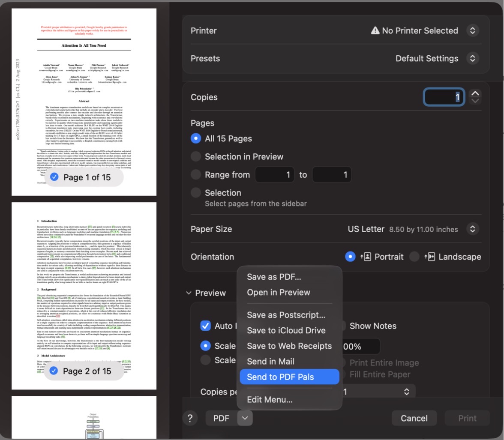Select the page 3 thumbnail with diagram
Screen dimensions: 504x440
pyautogui.click(x=84, y=417)
